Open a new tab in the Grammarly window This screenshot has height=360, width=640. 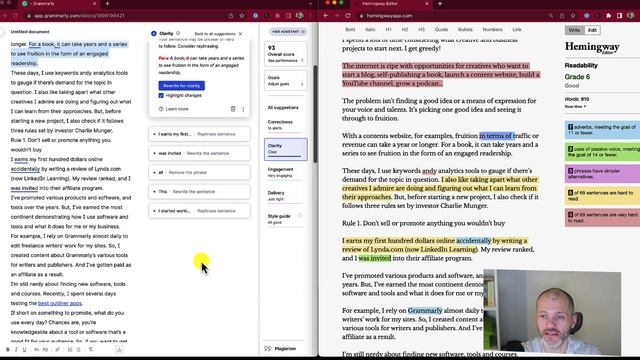pyautogui.click(x=107, y=4)
